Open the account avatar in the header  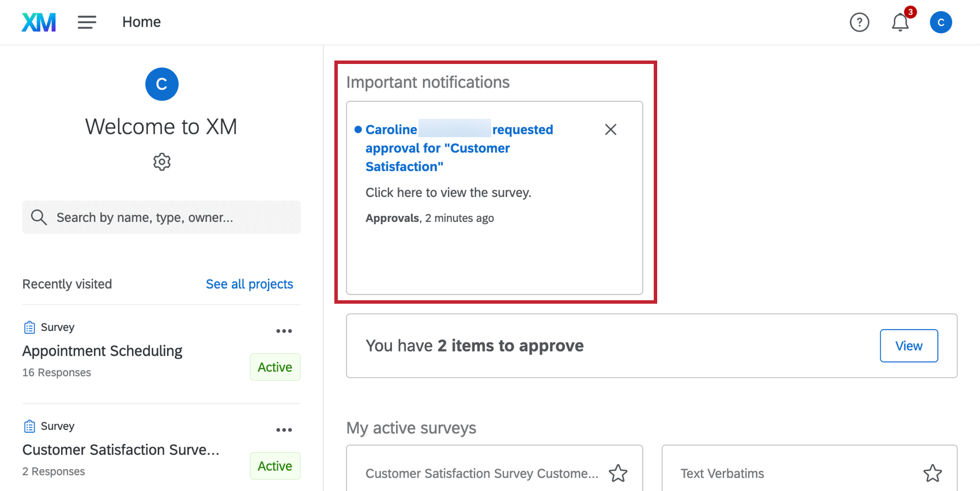[940, 22]
